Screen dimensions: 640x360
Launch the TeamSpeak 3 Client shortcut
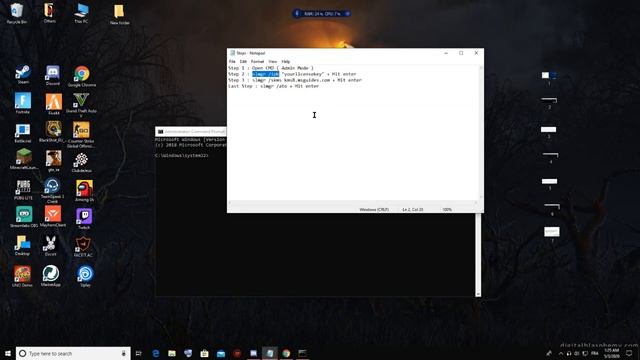tap(52, 190)
